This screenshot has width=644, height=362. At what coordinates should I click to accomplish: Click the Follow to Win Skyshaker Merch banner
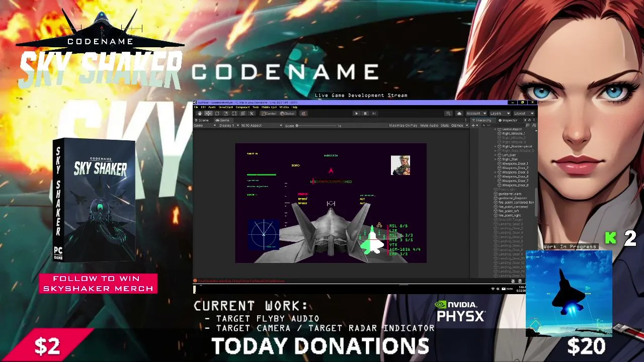point(98,284)
